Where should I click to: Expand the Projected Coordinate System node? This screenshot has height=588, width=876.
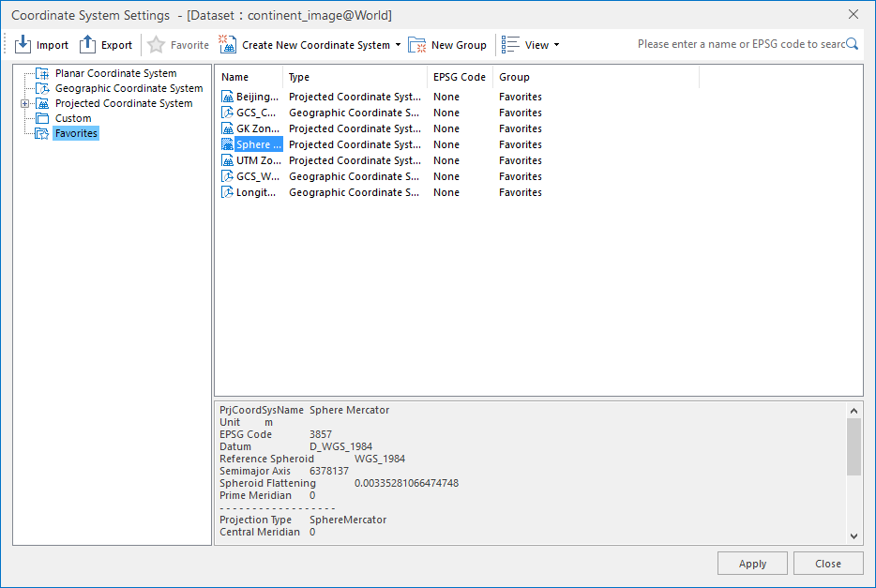[24, 103]
